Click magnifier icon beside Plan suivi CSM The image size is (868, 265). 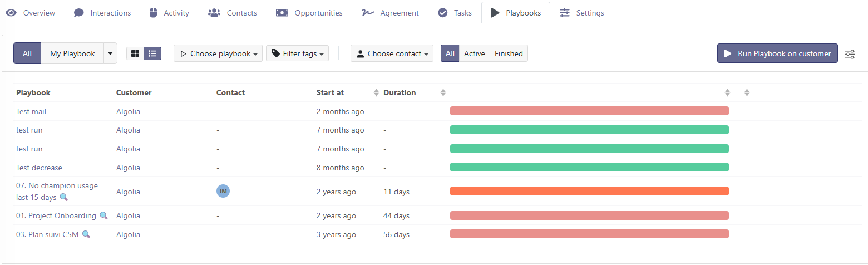point(86,234)
